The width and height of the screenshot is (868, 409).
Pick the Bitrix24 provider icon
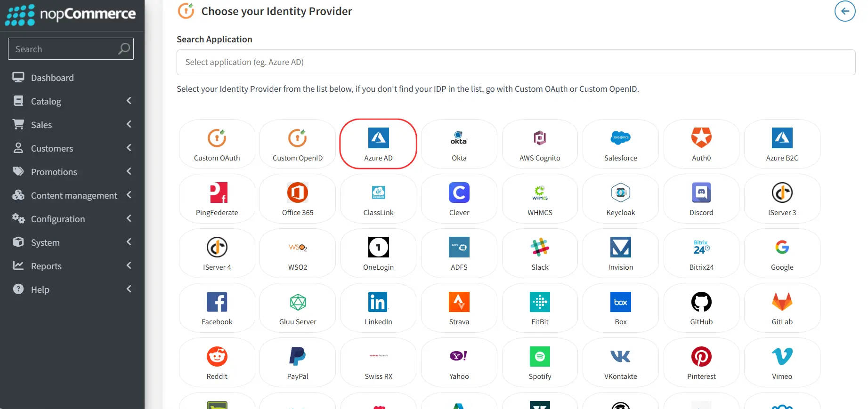(x=701, y=247)
